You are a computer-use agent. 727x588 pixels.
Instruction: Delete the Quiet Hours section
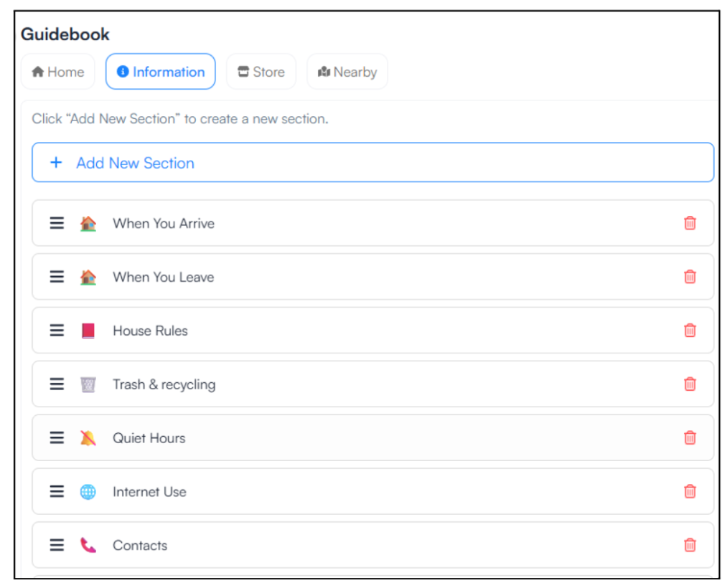coord(690,438)
